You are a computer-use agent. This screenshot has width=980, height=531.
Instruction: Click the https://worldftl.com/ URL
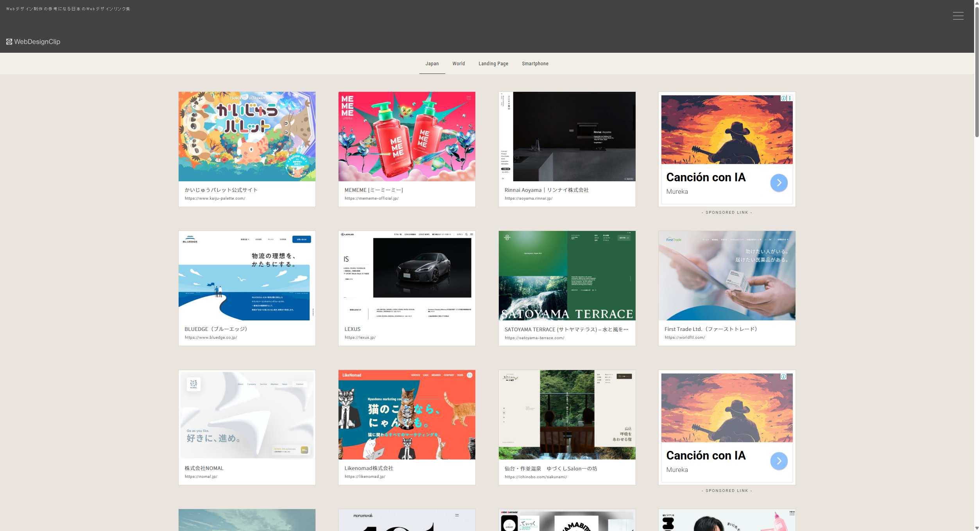[684, 338]
